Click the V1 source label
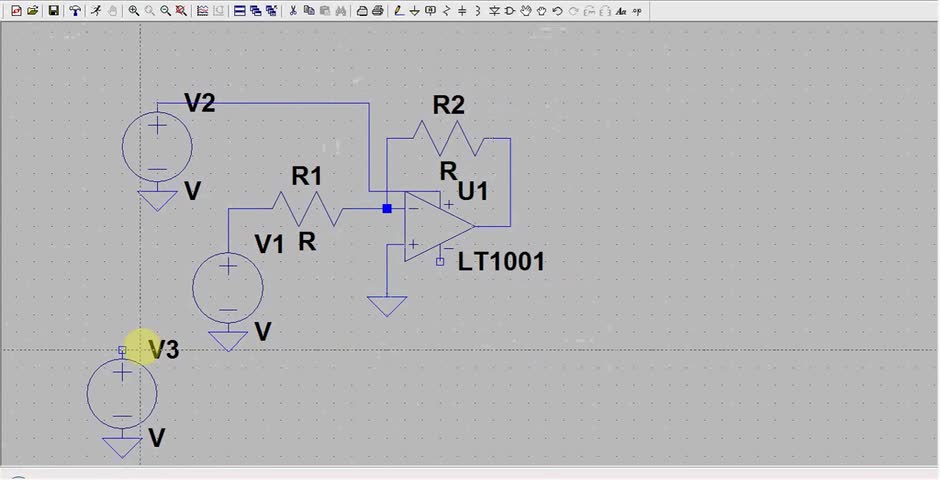940x480 pixels. click(269, 244)
